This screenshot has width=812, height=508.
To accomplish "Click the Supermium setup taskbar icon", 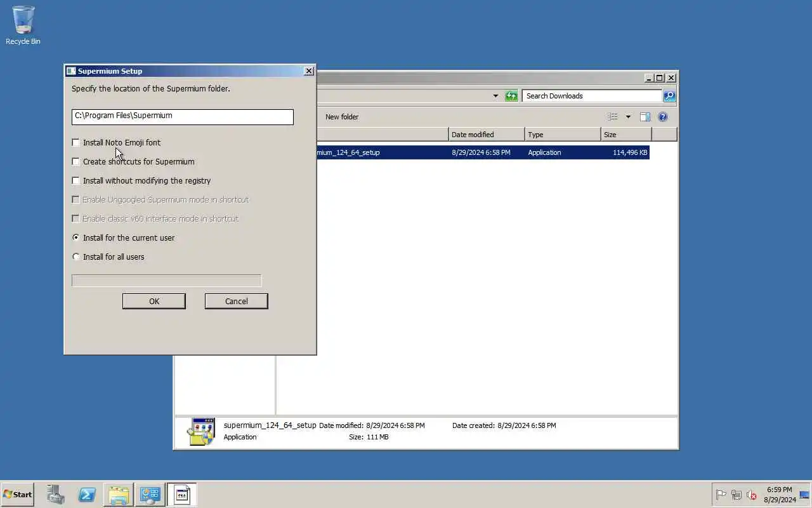I will [182, 495].
